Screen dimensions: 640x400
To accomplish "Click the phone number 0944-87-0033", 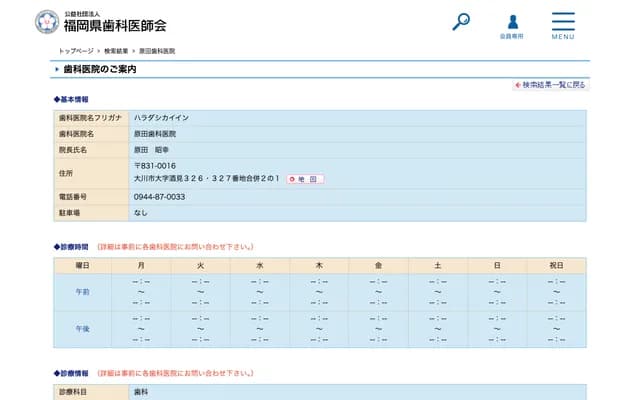I will pyautogui.click(x=159, y=197).
